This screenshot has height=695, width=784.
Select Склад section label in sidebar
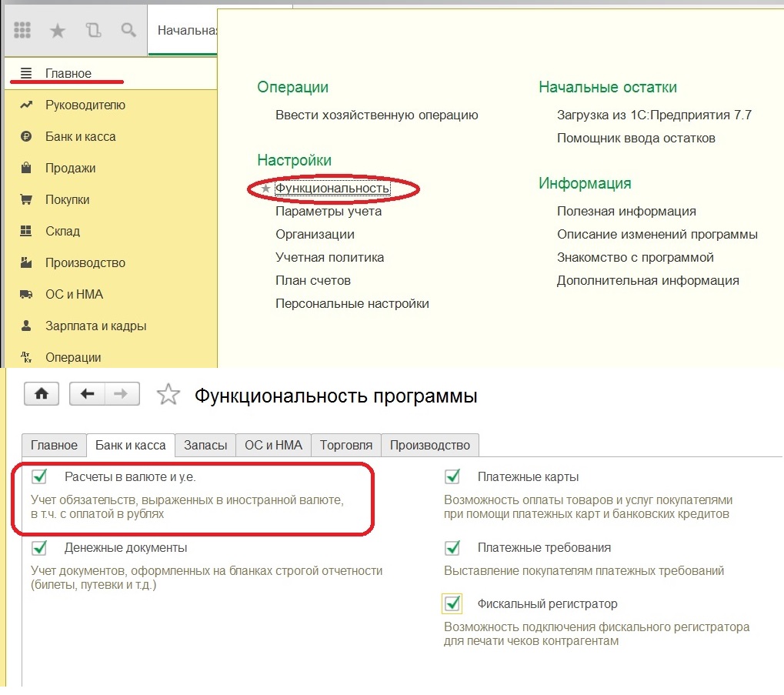[62, 231]
